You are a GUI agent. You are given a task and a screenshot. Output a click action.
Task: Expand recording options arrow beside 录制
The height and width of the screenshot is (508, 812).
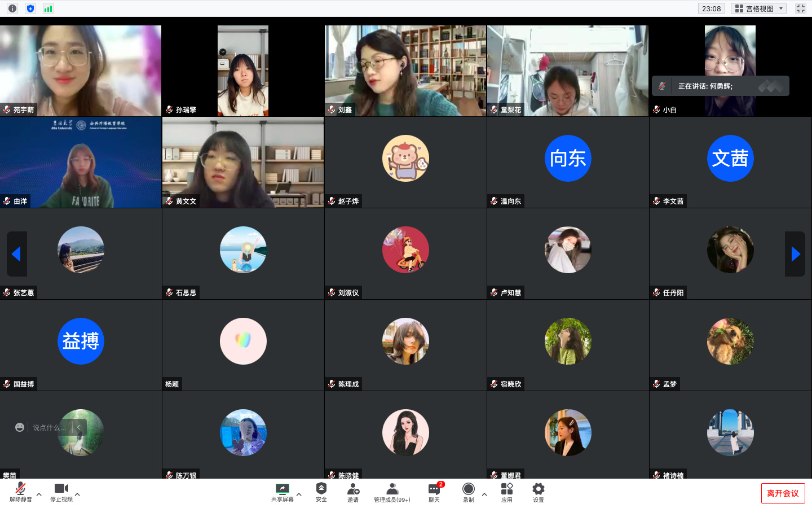tap(484, 494)
